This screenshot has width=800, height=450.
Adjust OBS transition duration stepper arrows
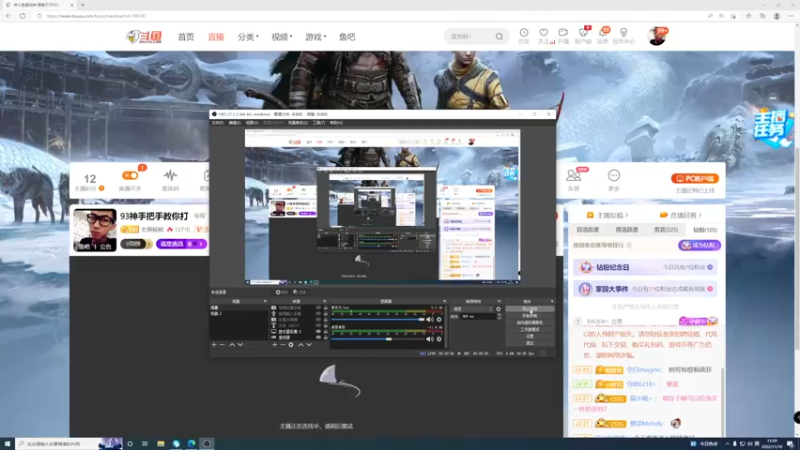499,316
